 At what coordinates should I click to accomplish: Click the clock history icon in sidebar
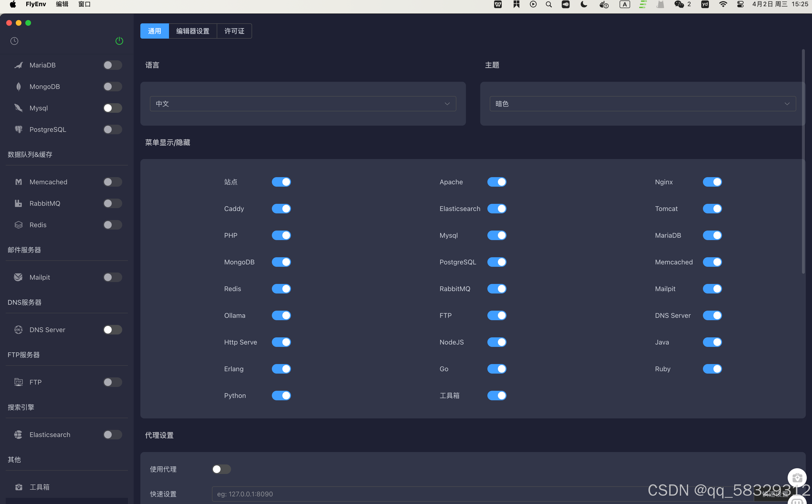coord(14,41)
